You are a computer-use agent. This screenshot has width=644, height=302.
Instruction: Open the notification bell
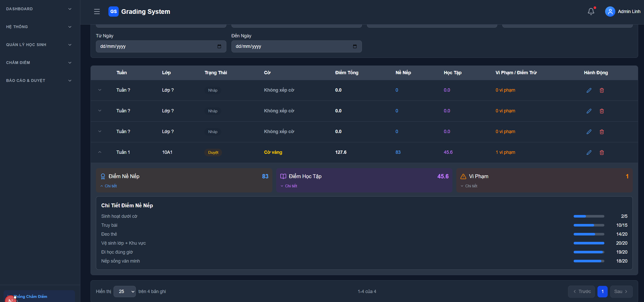coord(591,12)
